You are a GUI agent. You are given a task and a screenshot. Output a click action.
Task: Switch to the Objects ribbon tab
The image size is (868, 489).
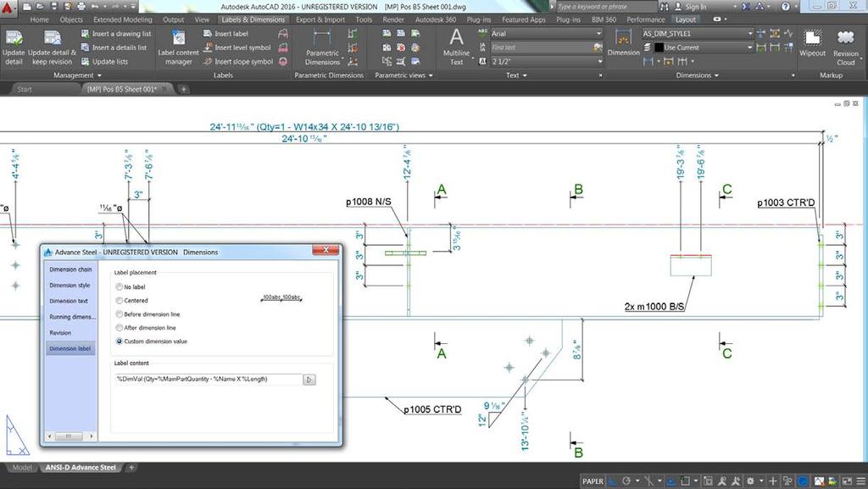tap(71, 19)
